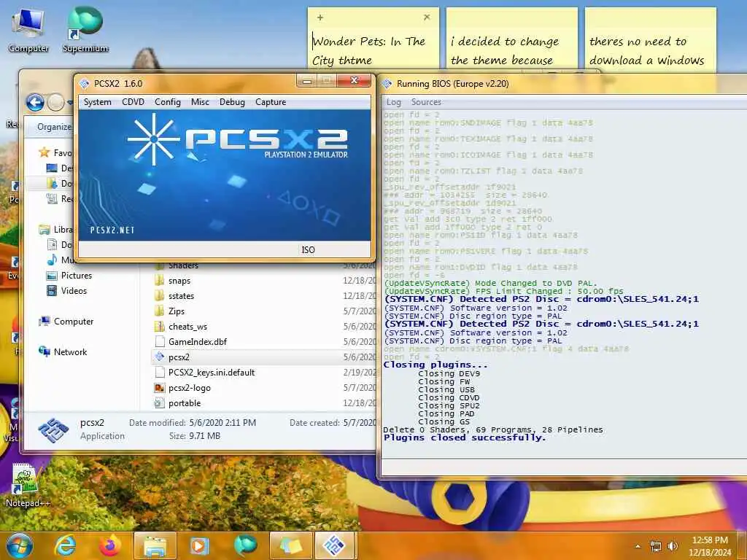Select Computer in Explorer navigation pane
Viewport: 747px width, 560px height.
tap(74, 322)
